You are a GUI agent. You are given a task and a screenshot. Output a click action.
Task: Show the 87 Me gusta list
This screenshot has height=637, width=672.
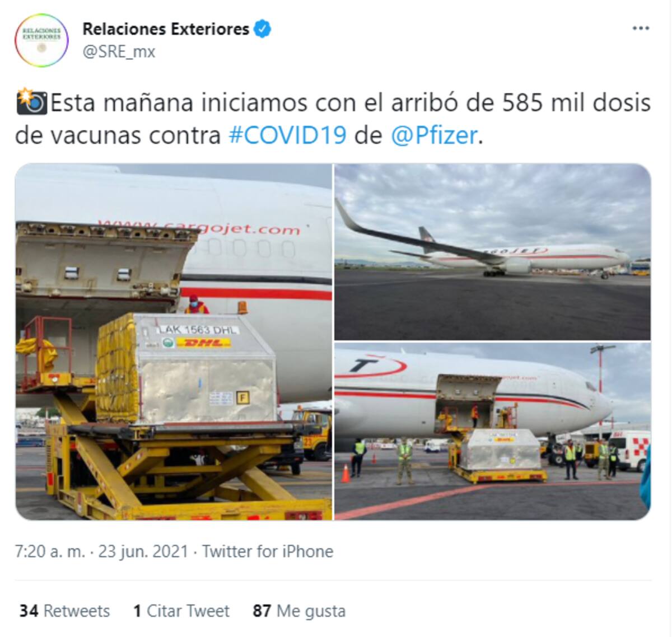299,611
